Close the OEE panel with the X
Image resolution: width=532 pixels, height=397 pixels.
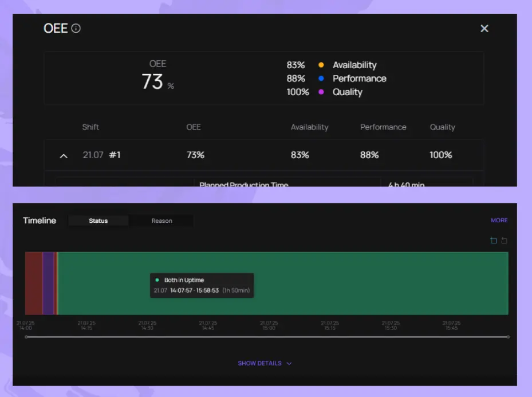pos(484,29)
